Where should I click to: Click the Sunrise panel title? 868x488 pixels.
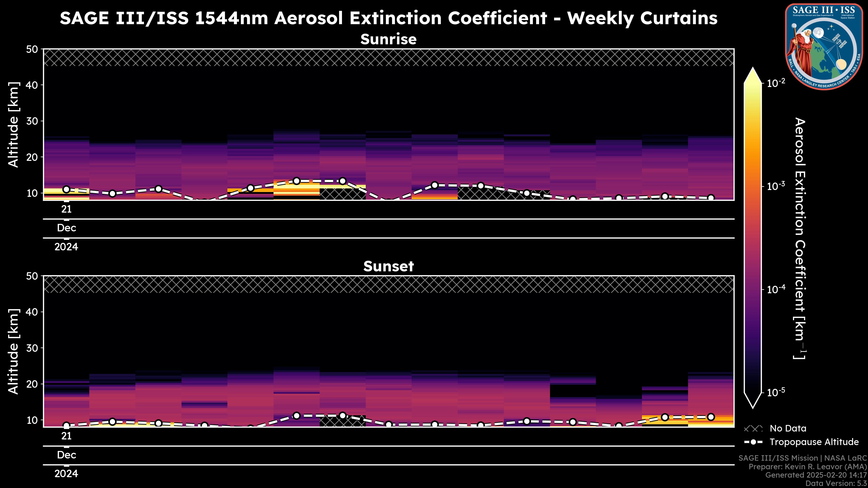point(388,39)
